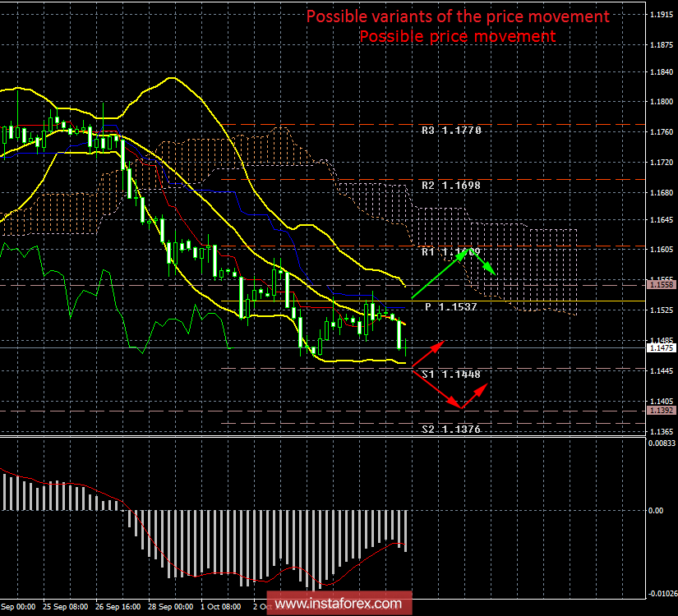This screenshot has height=616, width=678.
Task: Click the 25 Sep 08:00 time label
Action: [65, 607]
